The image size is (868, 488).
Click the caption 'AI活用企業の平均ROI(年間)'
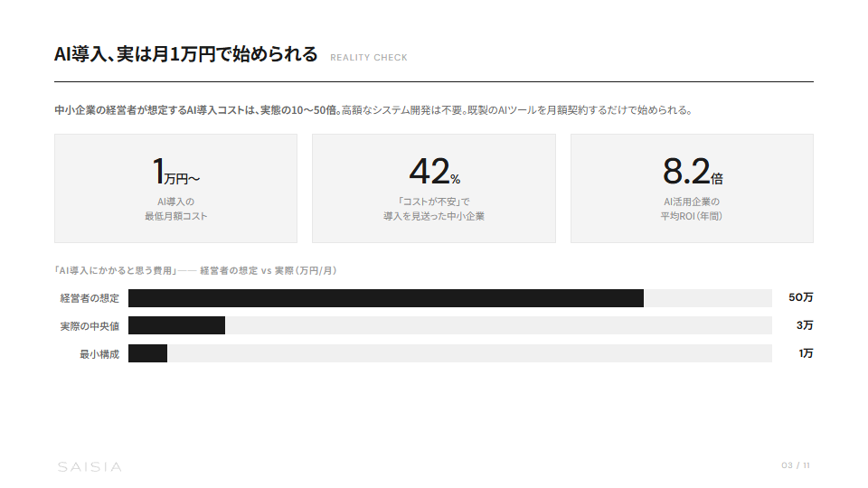click(692, 209)
